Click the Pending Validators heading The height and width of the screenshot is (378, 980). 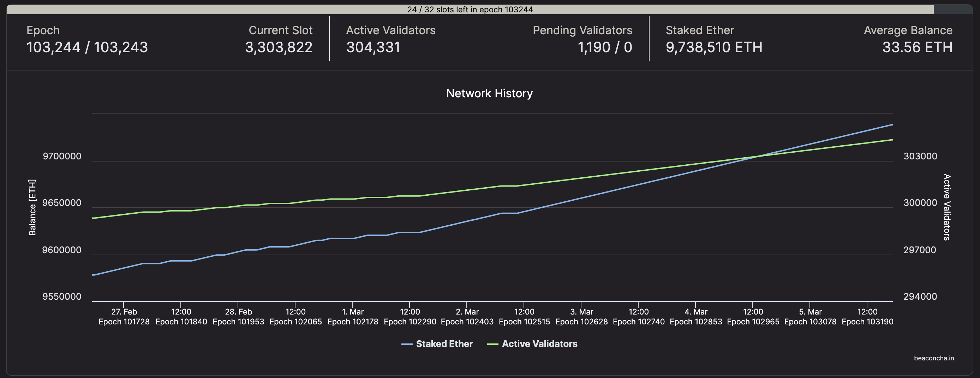[x=582, y=30]
